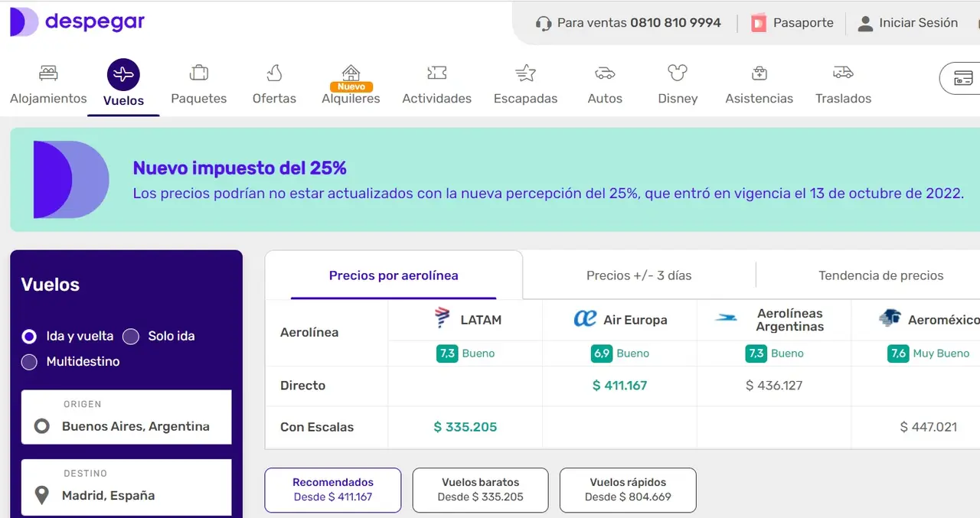Screen dimensions: 980x518
Task: Click the Vuelos baratos sorting button
Action: coord(481,490)
